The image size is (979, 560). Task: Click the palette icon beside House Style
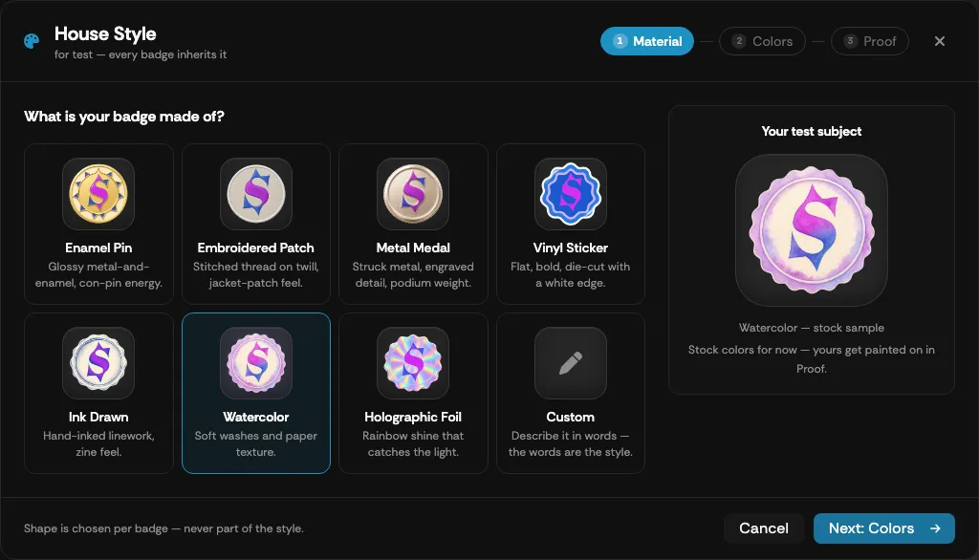pos(32,41)
